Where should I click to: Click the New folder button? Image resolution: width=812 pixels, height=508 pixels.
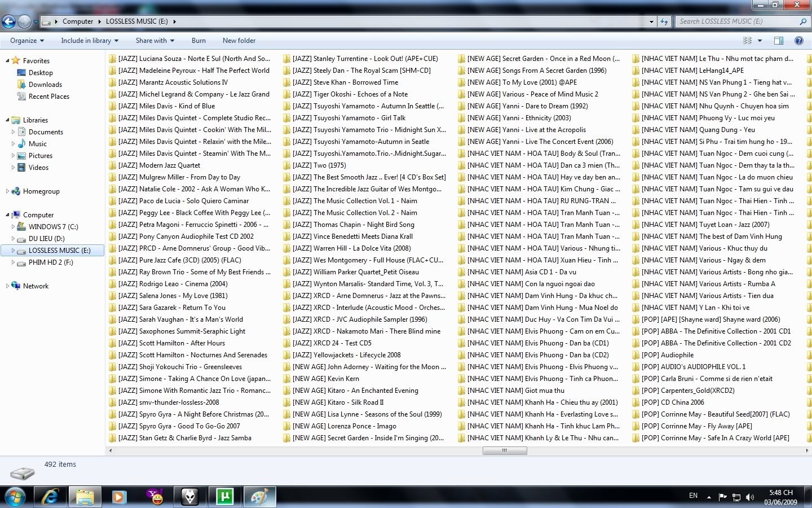(239, 41)
